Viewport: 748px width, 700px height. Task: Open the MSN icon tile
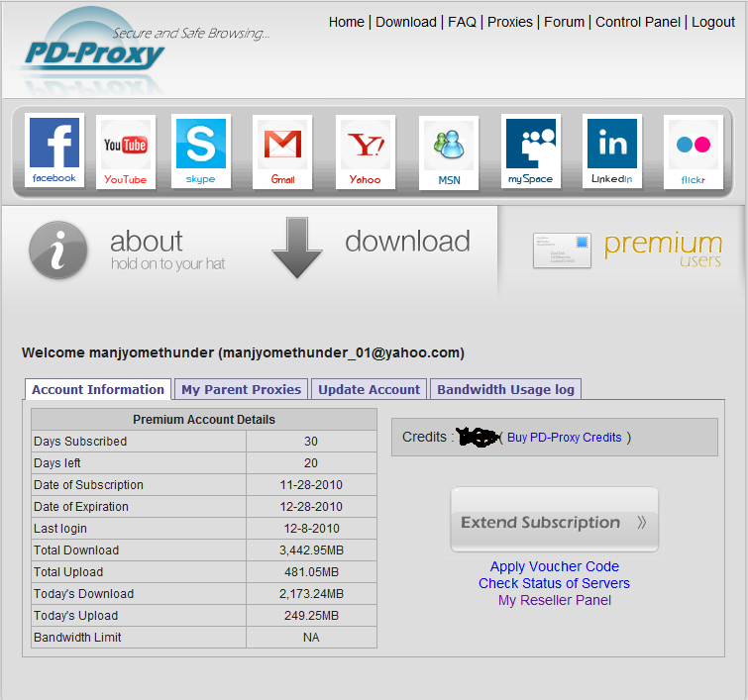(449, 152)
